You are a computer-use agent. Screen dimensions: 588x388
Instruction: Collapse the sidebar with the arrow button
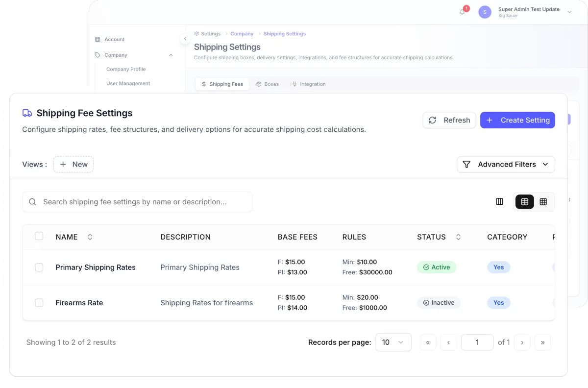185,39
